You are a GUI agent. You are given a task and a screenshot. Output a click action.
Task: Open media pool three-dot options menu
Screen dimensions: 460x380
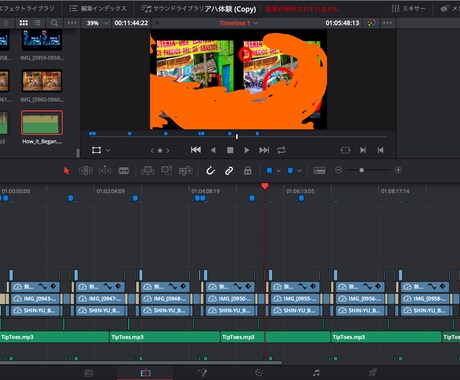[x=72, y=23]
